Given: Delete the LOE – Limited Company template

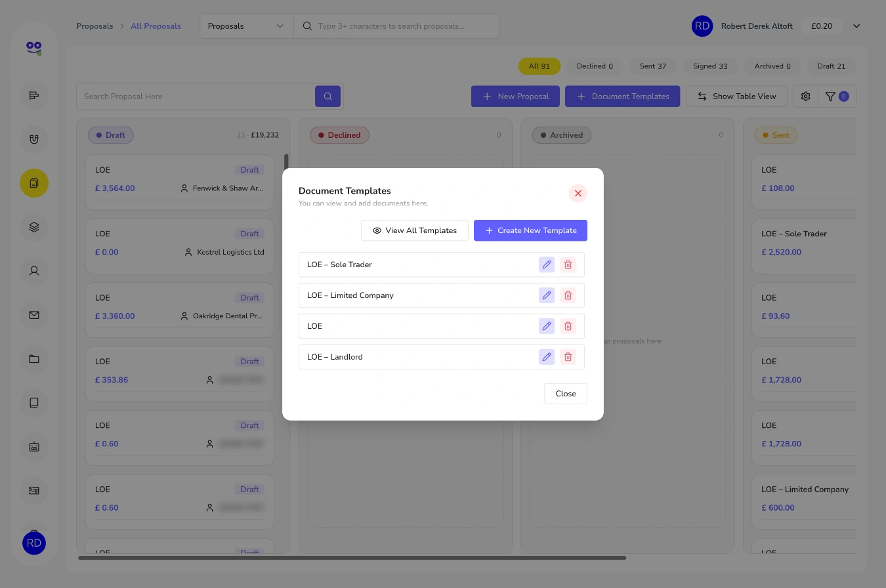Looking at the screenshot, I should coord(568,295).
